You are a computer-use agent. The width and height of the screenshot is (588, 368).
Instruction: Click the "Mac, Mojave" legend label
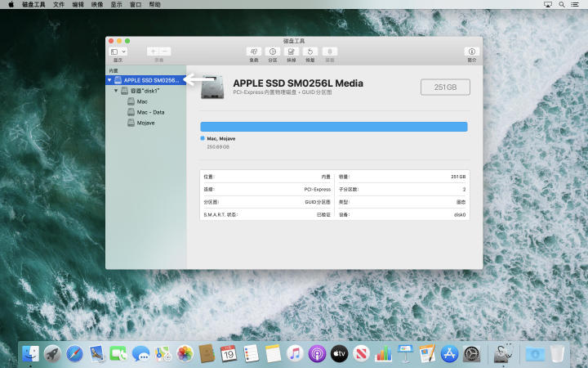pos(221,138)
